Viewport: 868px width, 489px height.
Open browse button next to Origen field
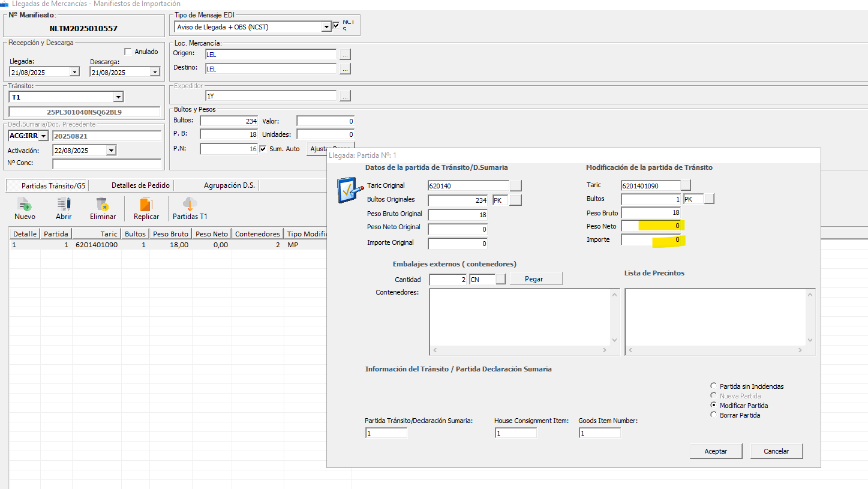point(345,54)
